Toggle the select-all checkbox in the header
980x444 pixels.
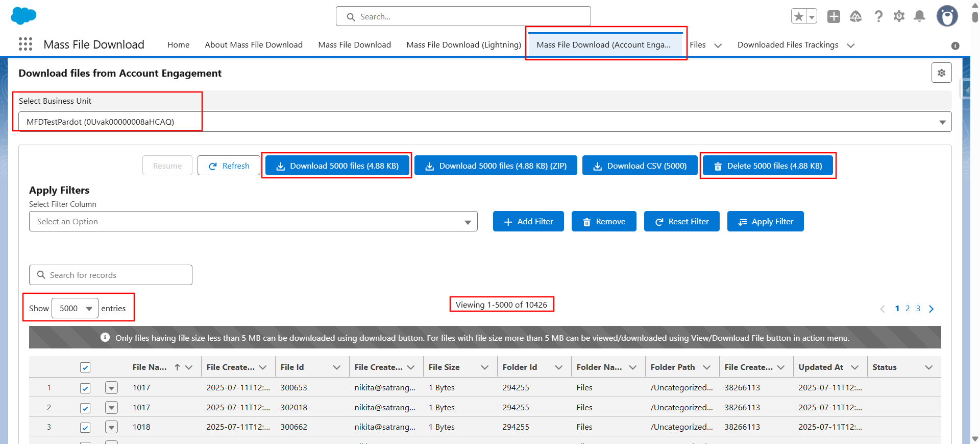point(85,367)
